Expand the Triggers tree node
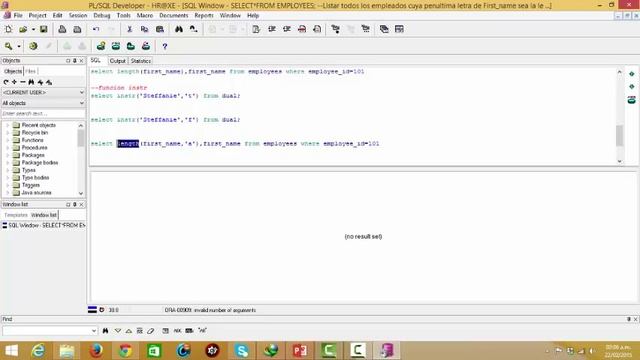This screenshot has width=640, height=360. (7, 185)
